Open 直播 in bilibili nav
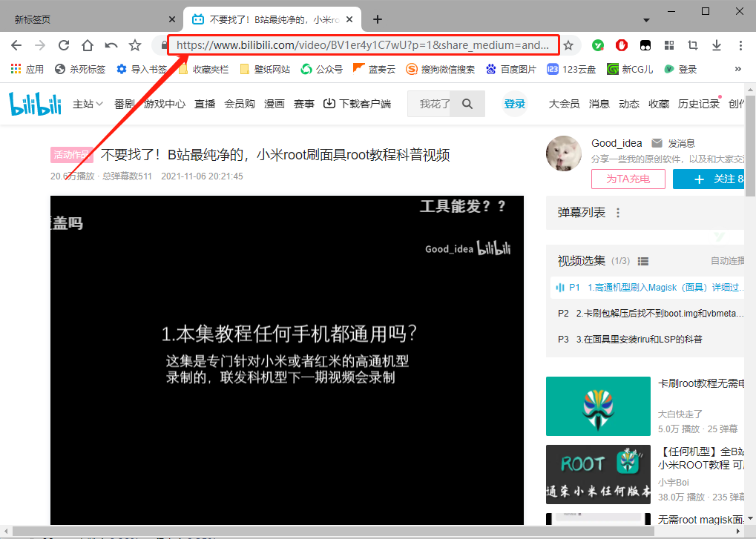 [x=205, y=104]
